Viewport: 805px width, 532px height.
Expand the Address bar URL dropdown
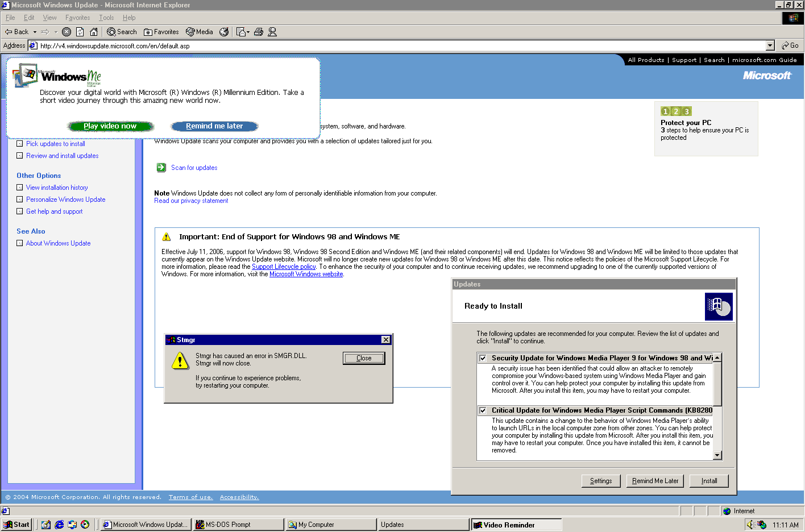click(x=770, y=45)
